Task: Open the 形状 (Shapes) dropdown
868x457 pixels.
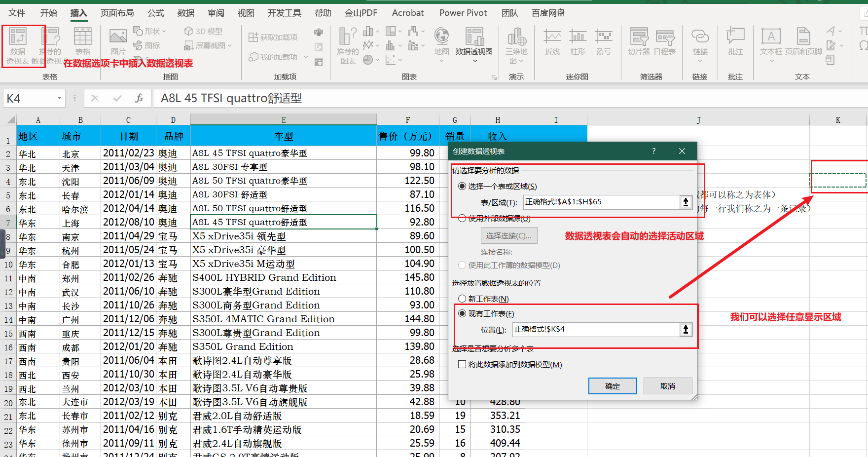Action: click(x=150, y=31)
